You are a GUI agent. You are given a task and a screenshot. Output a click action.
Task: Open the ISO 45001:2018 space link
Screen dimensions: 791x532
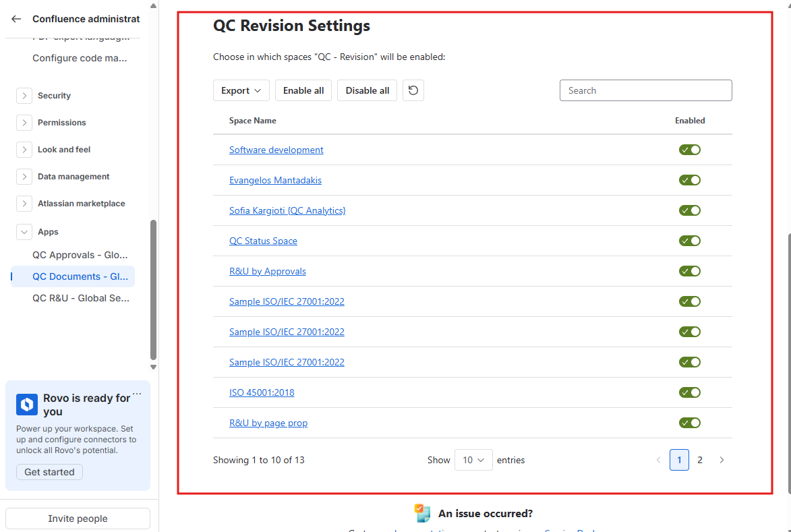[x=262, y=392]
